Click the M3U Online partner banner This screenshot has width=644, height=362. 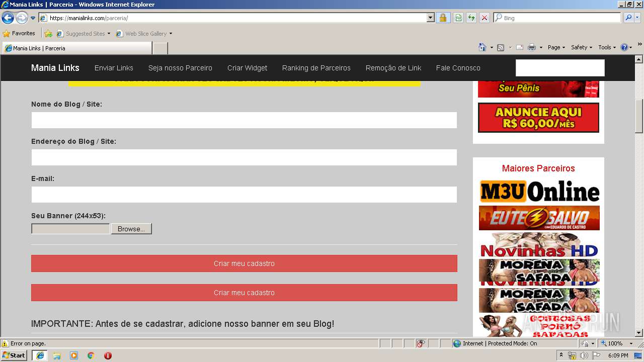point(539,192)
